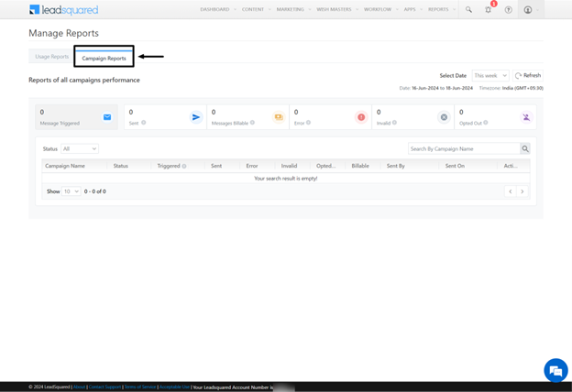Click the Opted Out purple icon
This screenshot has height=392, width=572.
[x=526, y=117]
